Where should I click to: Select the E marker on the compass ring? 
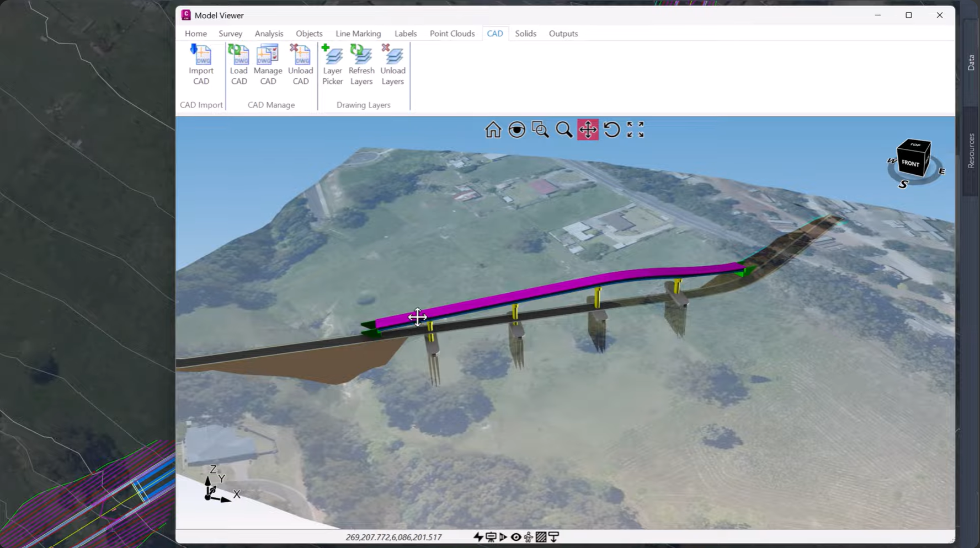(942, 171)
